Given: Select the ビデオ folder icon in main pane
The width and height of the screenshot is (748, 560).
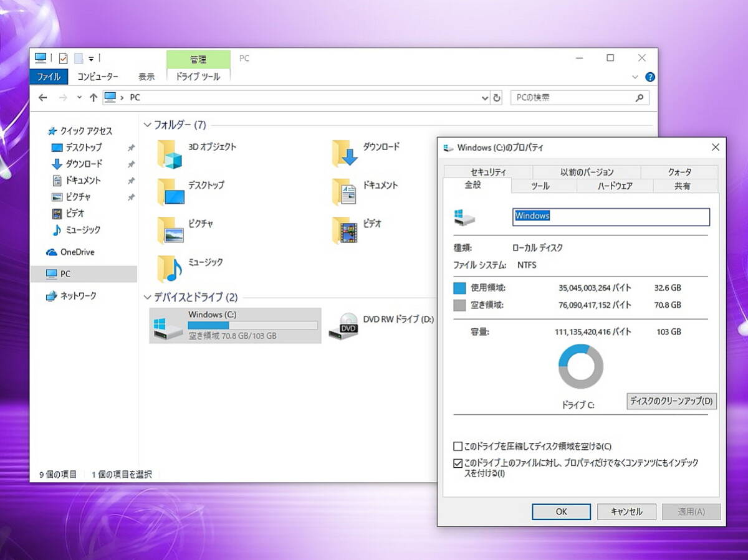Looking at the screenshot, I should point(345,230).
